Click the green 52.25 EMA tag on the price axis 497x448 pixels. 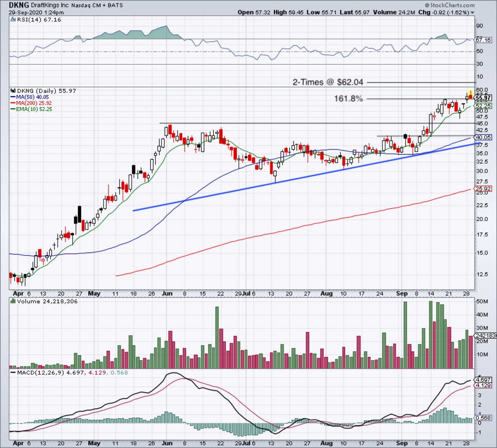click(x=483, y=106)
